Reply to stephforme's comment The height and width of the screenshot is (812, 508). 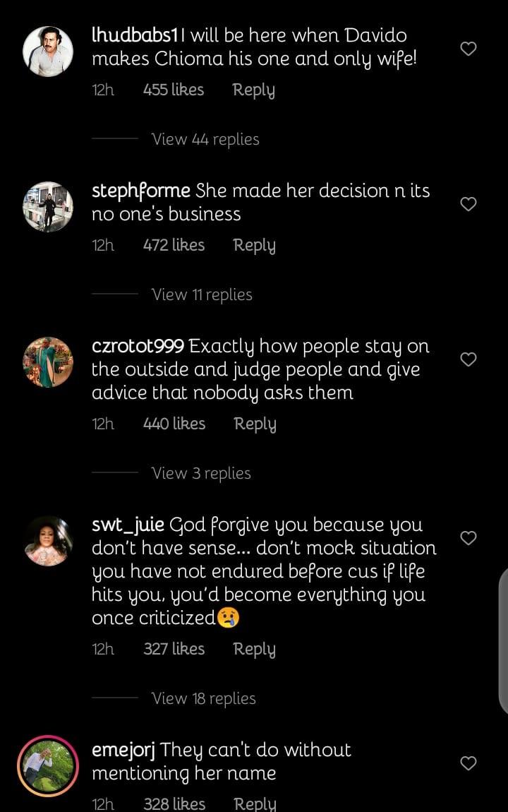pos(254,246)
